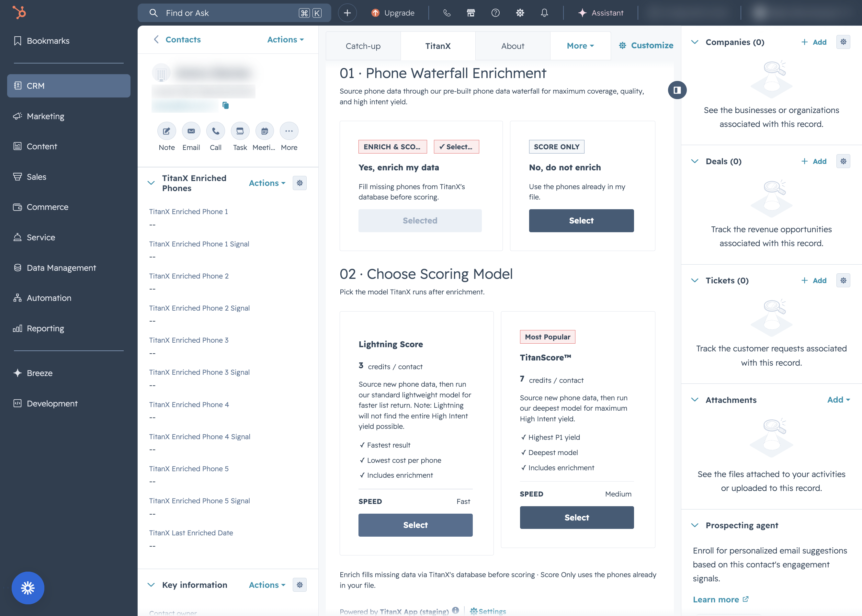
Task: Open the Companies card settings gear
Action: pyautogui.click(x=843, y=42)
